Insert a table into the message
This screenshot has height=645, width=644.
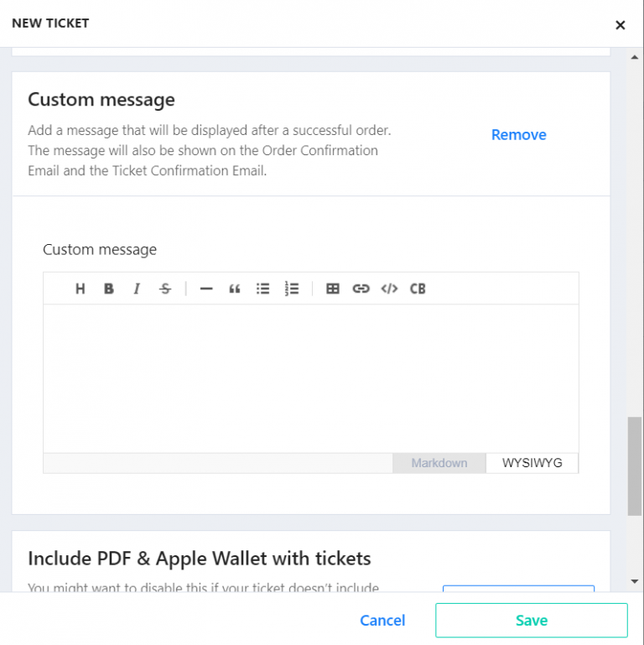point(333,289)
